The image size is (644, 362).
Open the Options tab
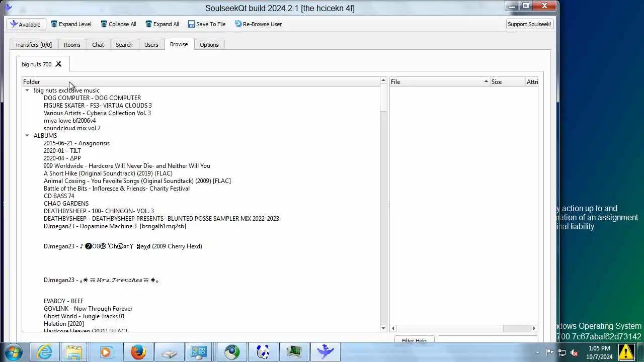tap(209, 45)
